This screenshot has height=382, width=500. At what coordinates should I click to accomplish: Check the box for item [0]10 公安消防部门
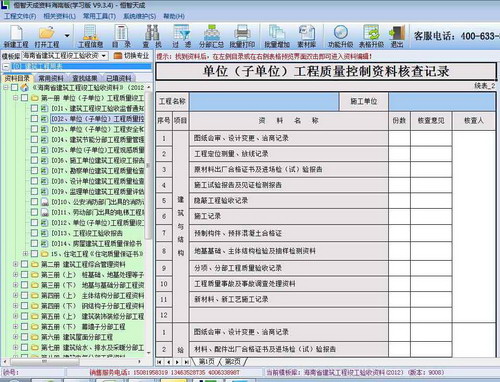coord(34,202)
